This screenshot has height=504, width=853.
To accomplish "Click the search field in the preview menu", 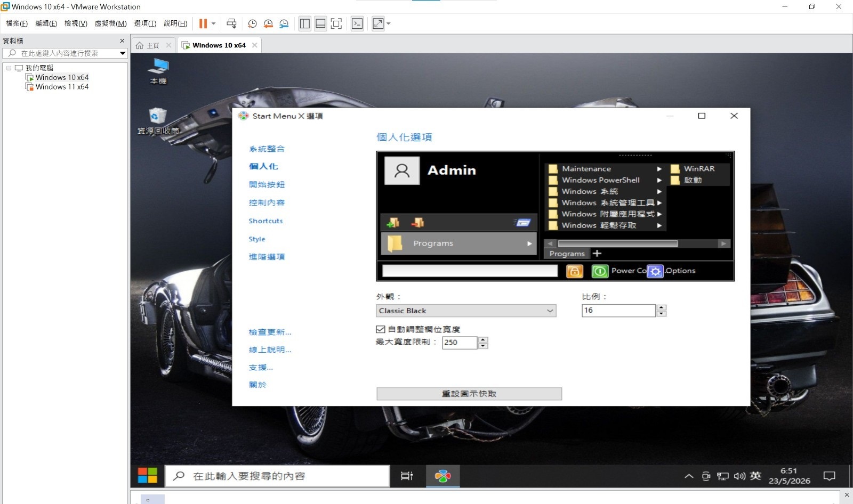I will tap(470, 271).
